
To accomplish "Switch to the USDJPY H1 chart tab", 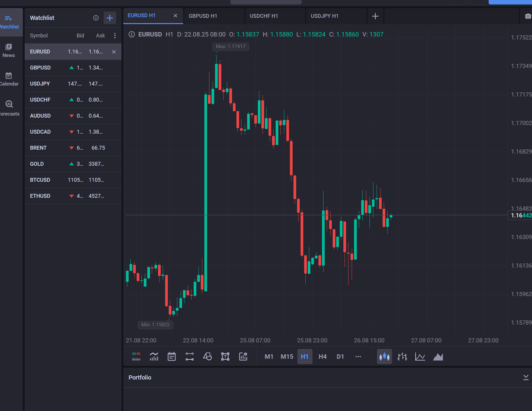I will point(324,16).
